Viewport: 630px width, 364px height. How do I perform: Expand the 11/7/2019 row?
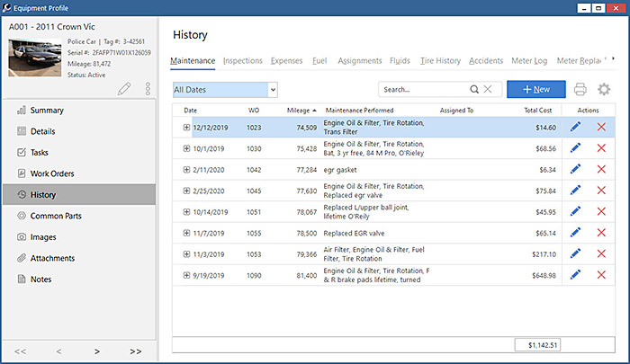click(186, 233)
